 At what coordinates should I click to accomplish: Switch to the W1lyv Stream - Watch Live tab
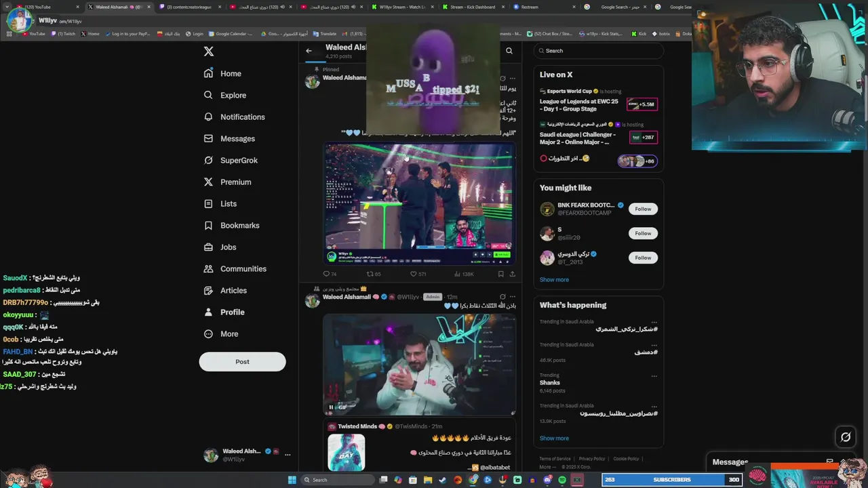click(402, 7)
